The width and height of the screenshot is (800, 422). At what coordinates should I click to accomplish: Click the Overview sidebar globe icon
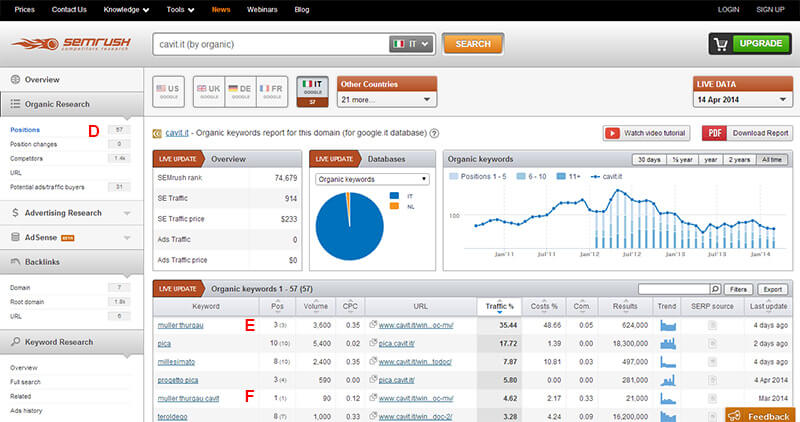(x=15, y=80)
